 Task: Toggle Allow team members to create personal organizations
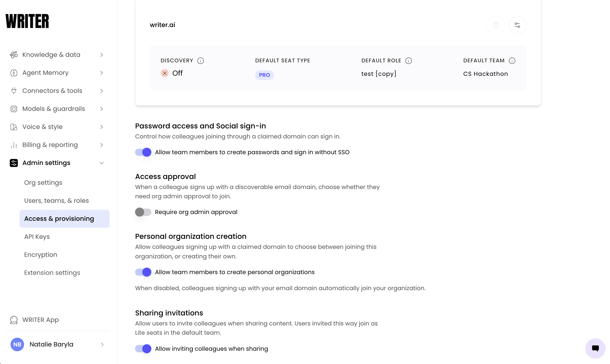point(143,272)
